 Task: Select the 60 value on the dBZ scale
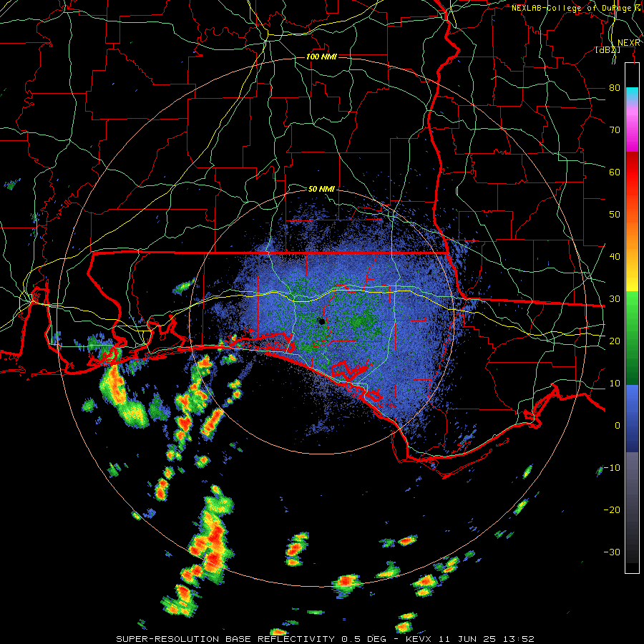click(x=615, y=172)
